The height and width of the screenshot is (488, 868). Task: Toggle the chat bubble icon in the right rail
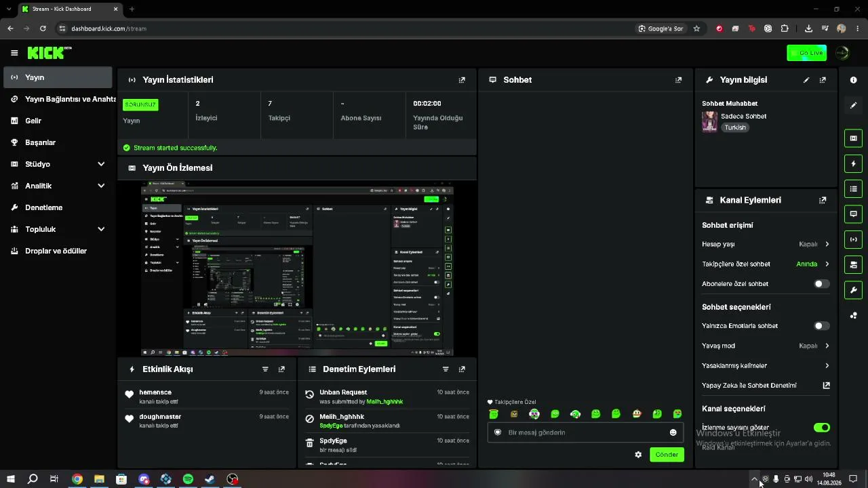853,213
